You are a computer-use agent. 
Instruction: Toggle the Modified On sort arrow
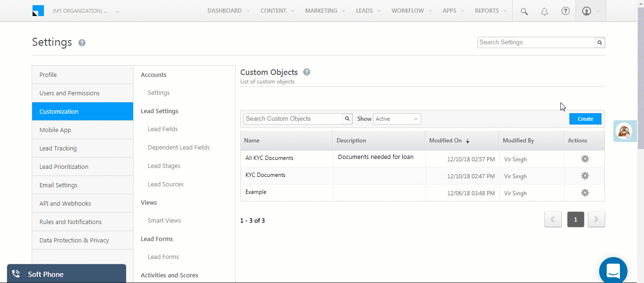[468, 141]
